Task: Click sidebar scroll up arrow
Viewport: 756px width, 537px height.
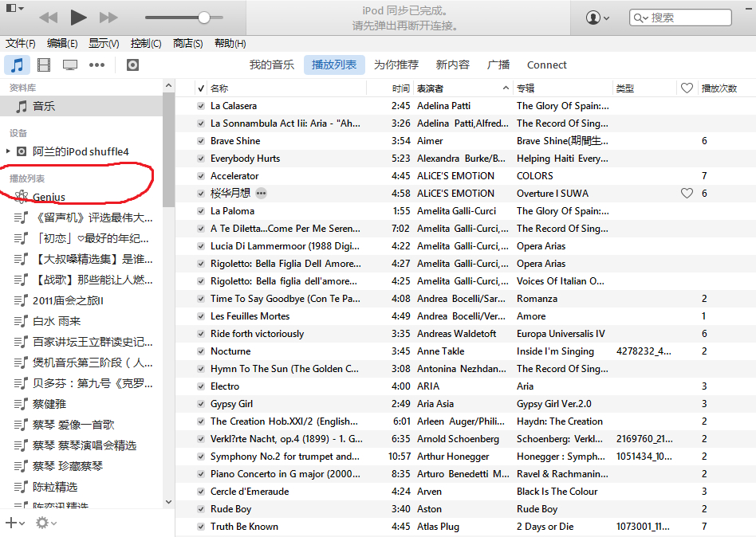Action: coord(168,86)
